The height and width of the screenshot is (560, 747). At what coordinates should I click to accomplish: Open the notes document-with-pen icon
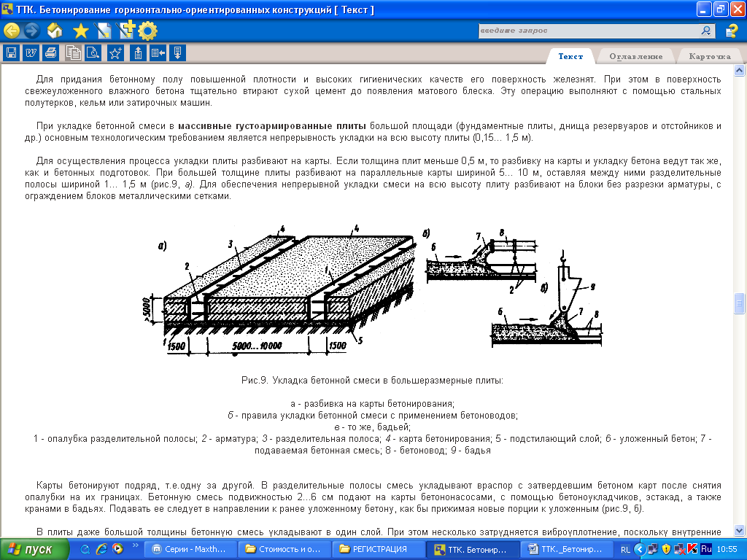click(103, 31)
